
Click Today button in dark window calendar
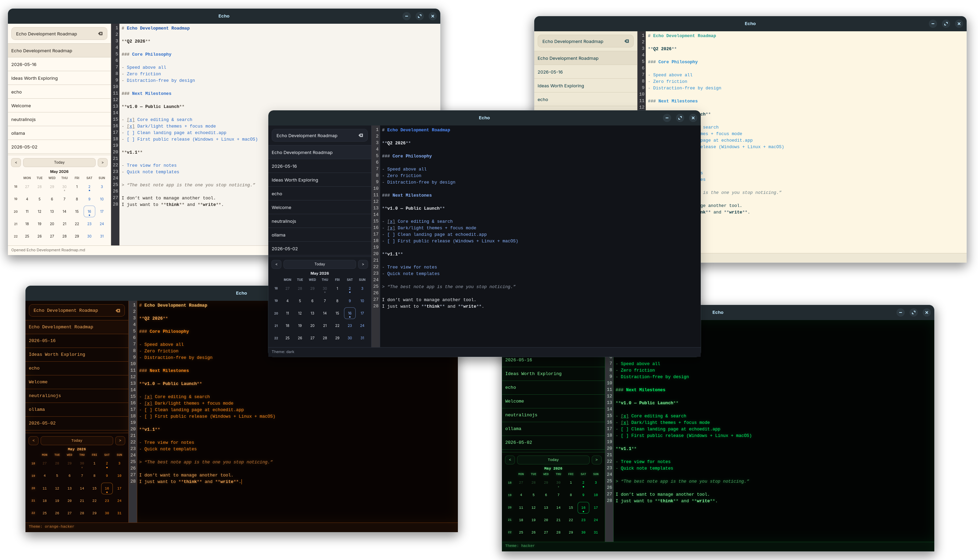320,264
